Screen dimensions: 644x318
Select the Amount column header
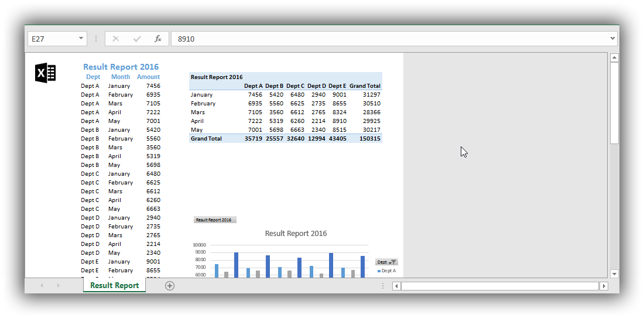[x=148, y=77]
